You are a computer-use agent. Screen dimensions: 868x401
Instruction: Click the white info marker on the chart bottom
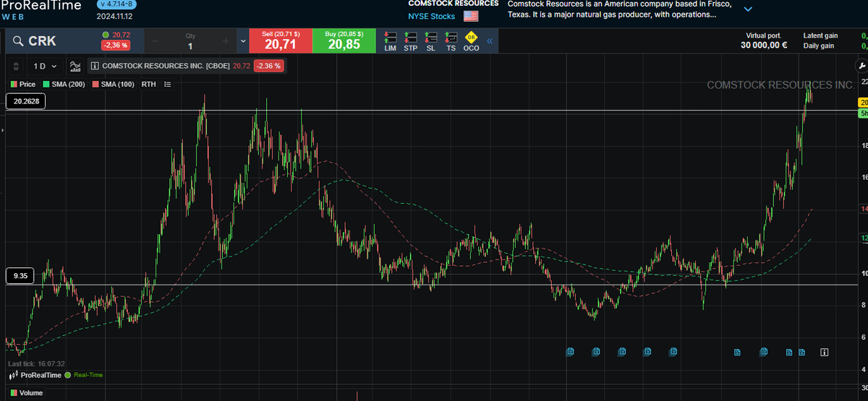coord(824,352)
